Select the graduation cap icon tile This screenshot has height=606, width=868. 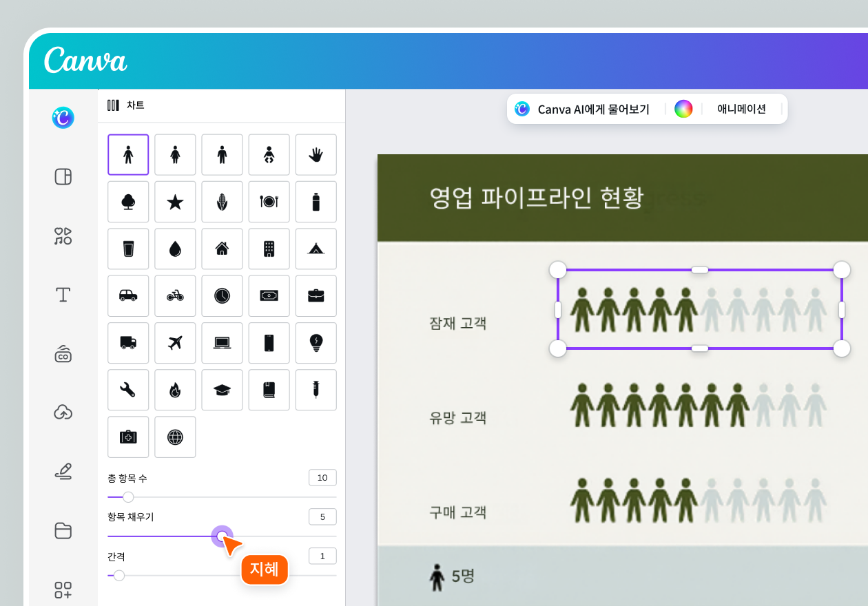222,390
